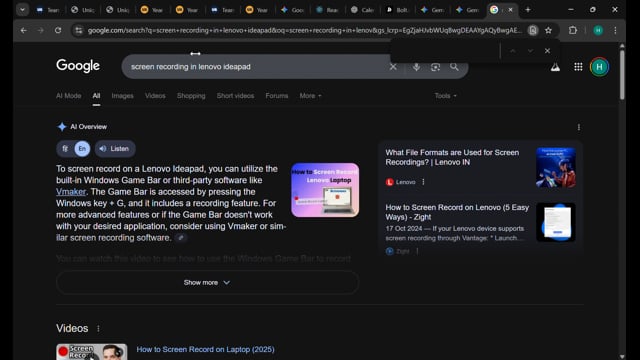This screenshot has height=360, width=640.
Task: Open site information icon in address bar
Action: (79, 30)
